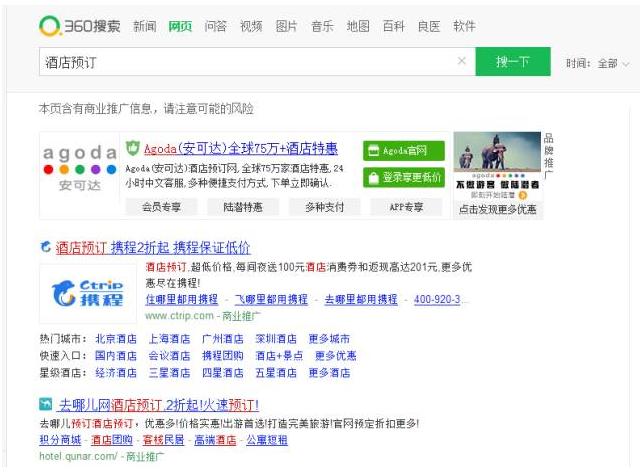
Task: Click the 多种支付 button
Action: (325, 207)
